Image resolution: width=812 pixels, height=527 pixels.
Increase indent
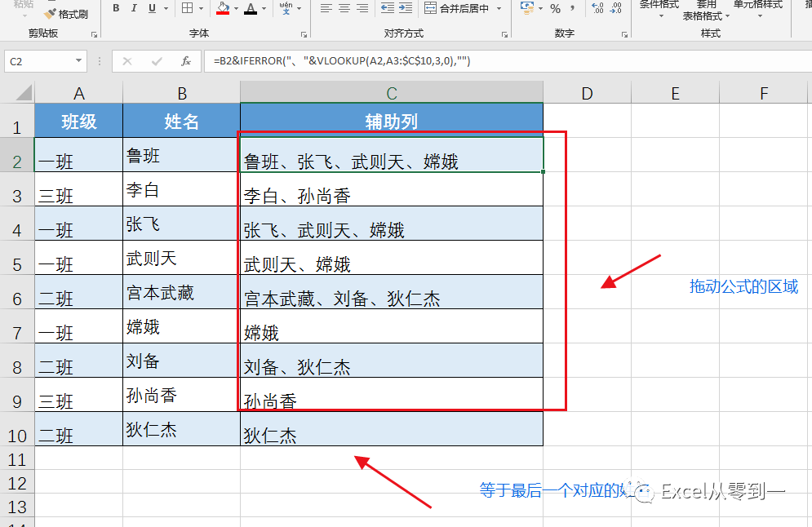pos(406,8)
